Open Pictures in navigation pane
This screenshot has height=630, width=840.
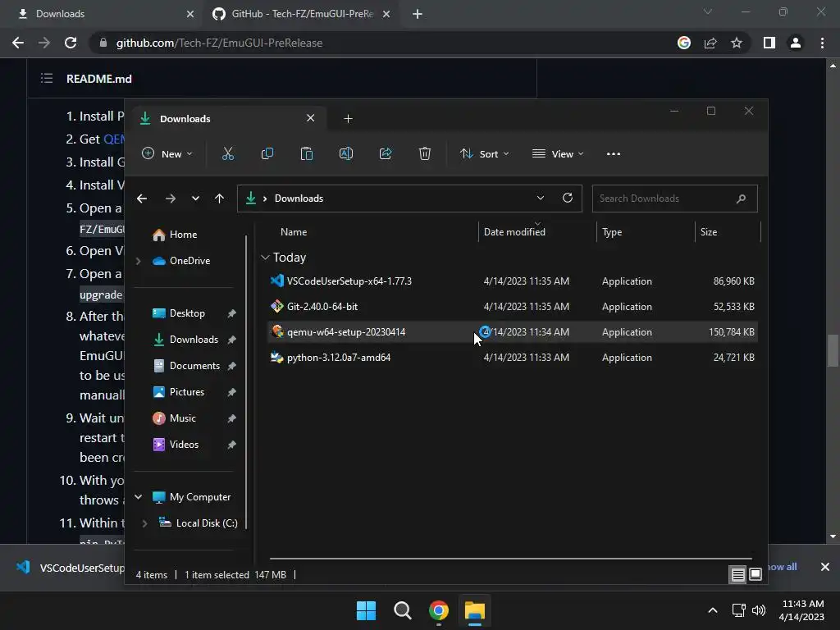coord(178,392)
